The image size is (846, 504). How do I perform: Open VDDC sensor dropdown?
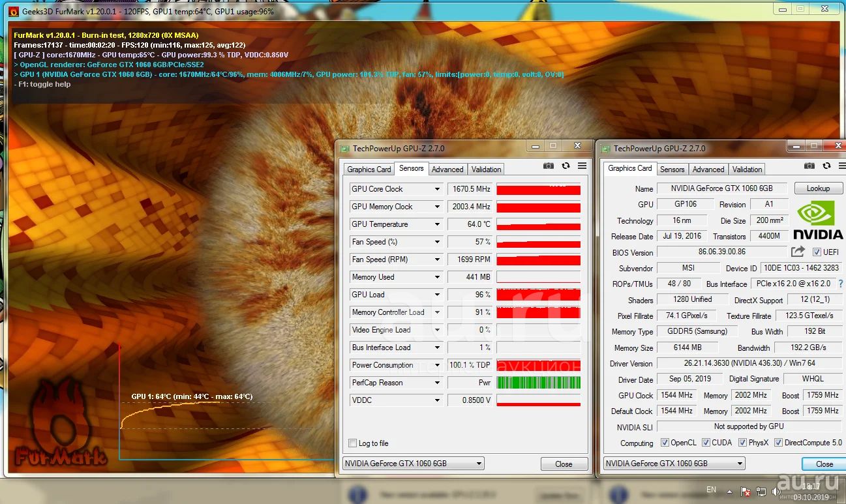click(x=437, y=400)
